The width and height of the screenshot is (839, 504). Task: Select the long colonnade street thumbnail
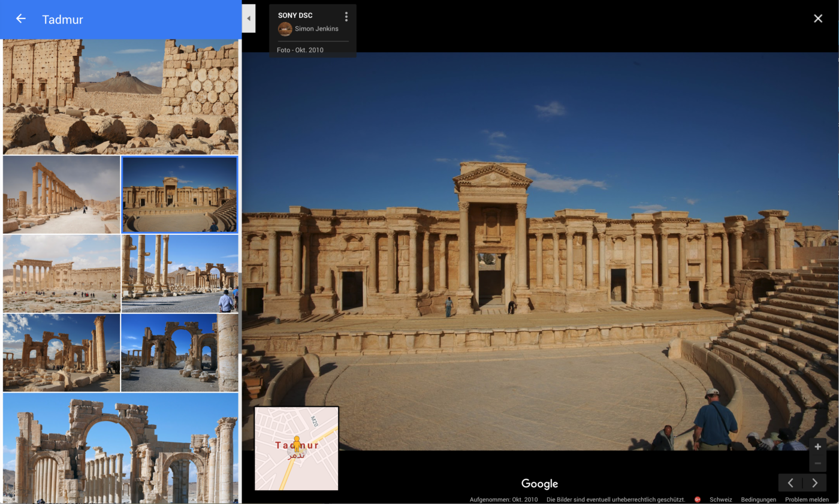pos(61,195)
